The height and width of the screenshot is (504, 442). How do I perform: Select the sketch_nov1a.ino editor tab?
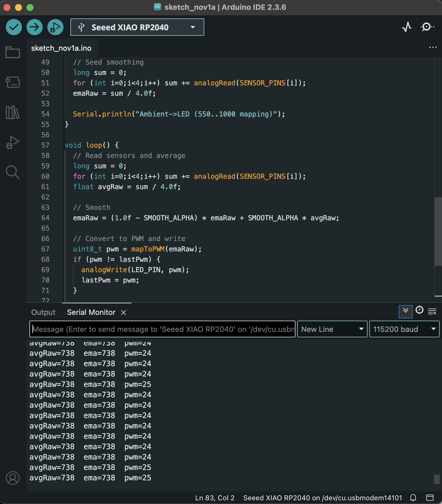[x=61, y=48]
